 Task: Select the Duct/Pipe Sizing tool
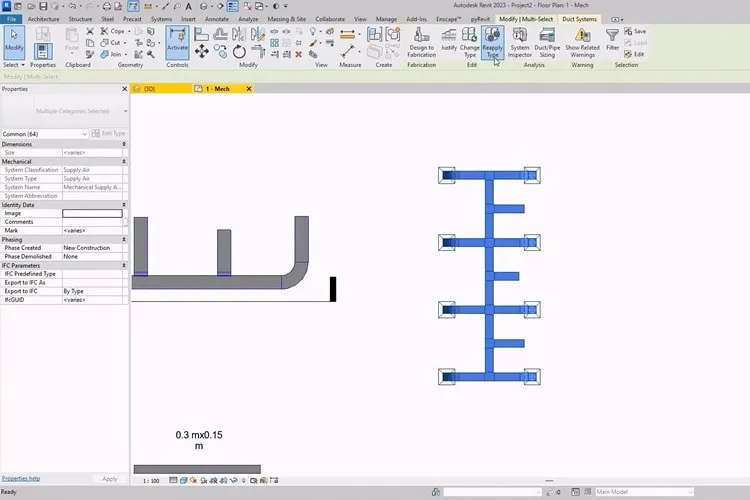click(x=547, y=42)
